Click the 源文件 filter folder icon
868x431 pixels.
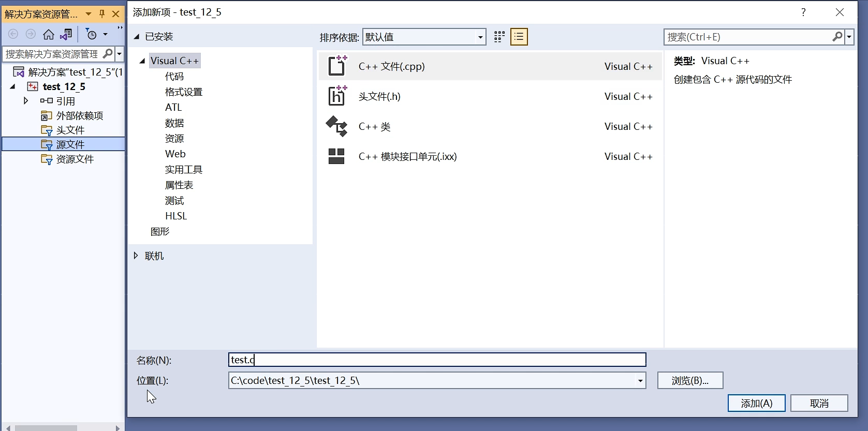tap(47, 144)
